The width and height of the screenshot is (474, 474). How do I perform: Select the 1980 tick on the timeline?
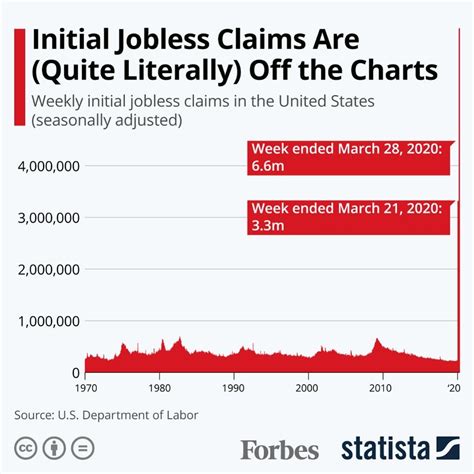[160, 388]
